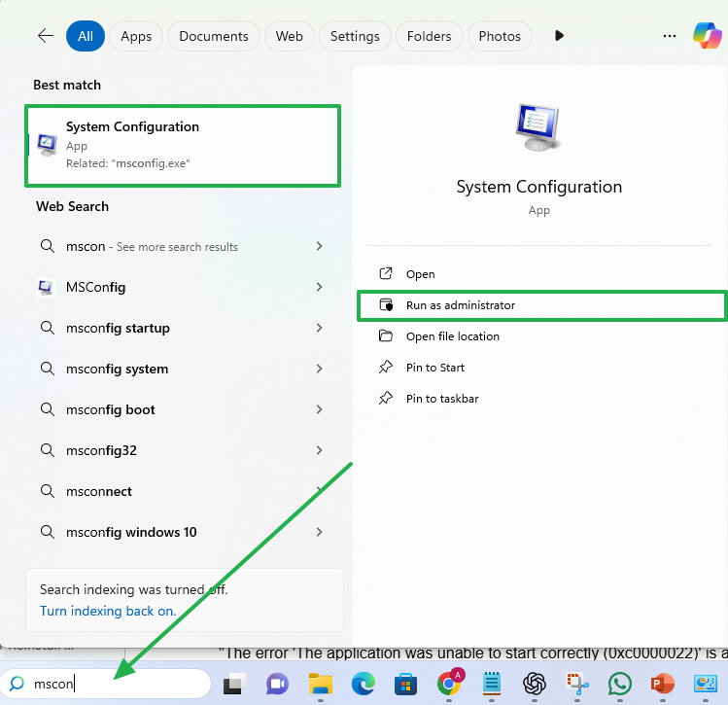This screenshot has height=705, width=728.
Task: Expand the 'msconfig32' suggestion chevron
Action: (319, 450)
